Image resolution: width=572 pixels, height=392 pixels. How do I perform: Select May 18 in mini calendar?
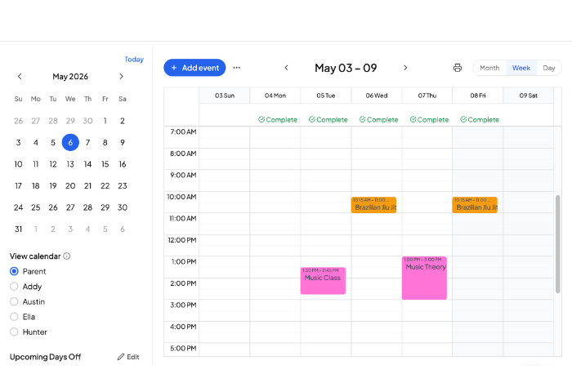pos(36,186)
